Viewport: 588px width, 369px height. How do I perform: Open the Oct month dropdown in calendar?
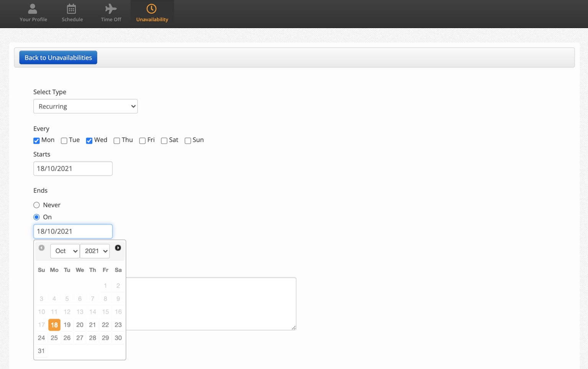point(65,251)
